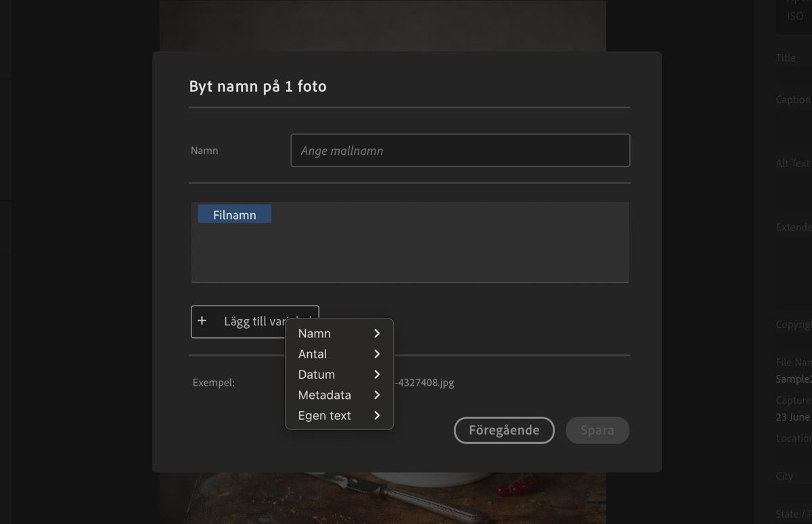
Task: Expand the Egen text submenu chevron
Action: point(378,415)
